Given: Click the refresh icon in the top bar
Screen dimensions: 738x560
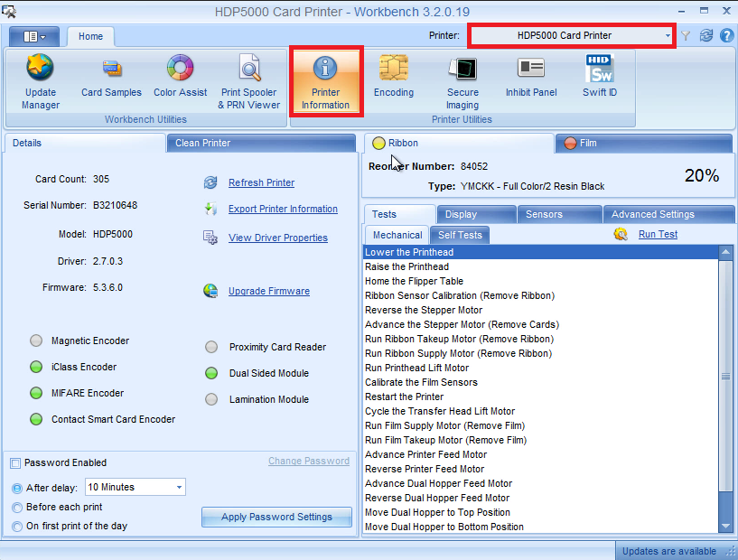Looking at the screenshot, I should coord(706,35).
